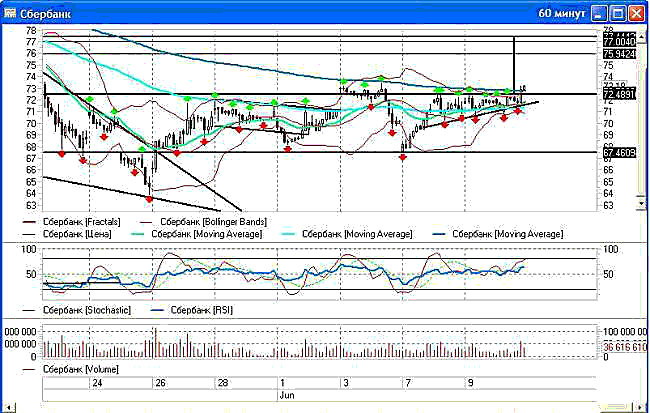Open the Сбербанк window system menu icon
This screenshot has height=413, width=650.
coord(10,13)
